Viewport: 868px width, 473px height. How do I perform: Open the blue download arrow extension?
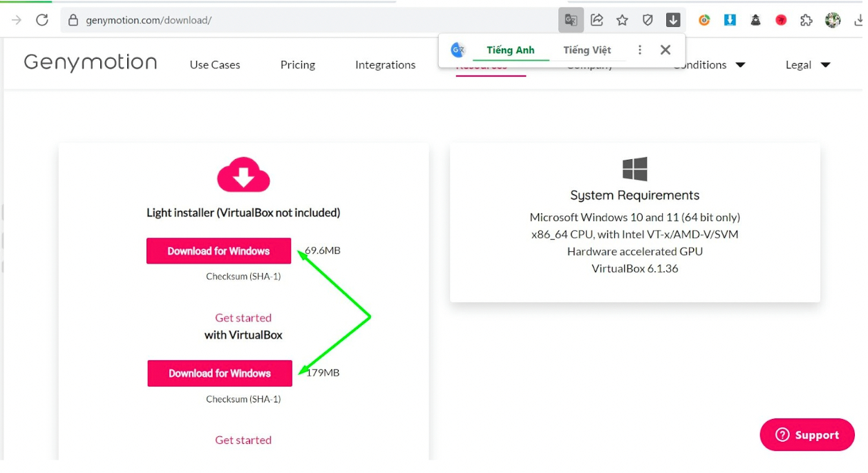point(730,20)
